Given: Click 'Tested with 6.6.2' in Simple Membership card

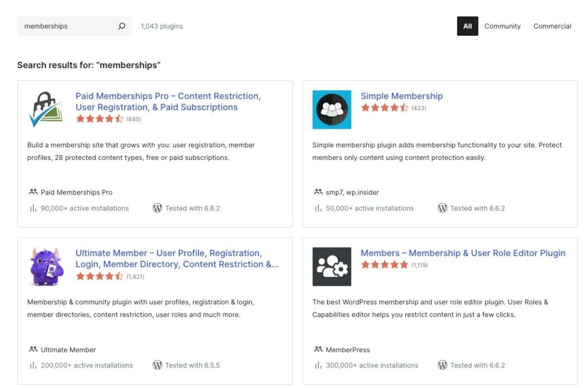Looking at the screenshot, I should (x=478, y=208).
